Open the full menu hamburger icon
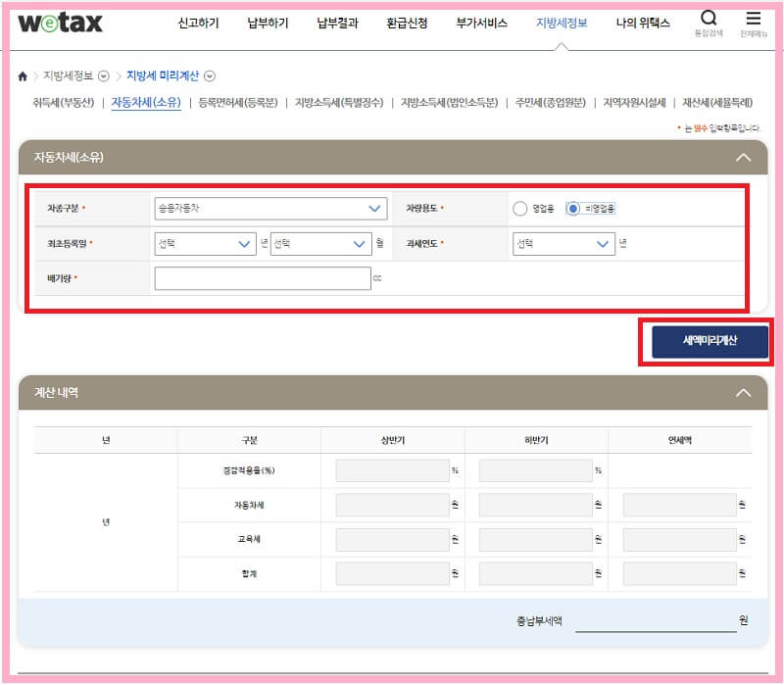Screen dimensions: 784x685 [x=754, y=19]
